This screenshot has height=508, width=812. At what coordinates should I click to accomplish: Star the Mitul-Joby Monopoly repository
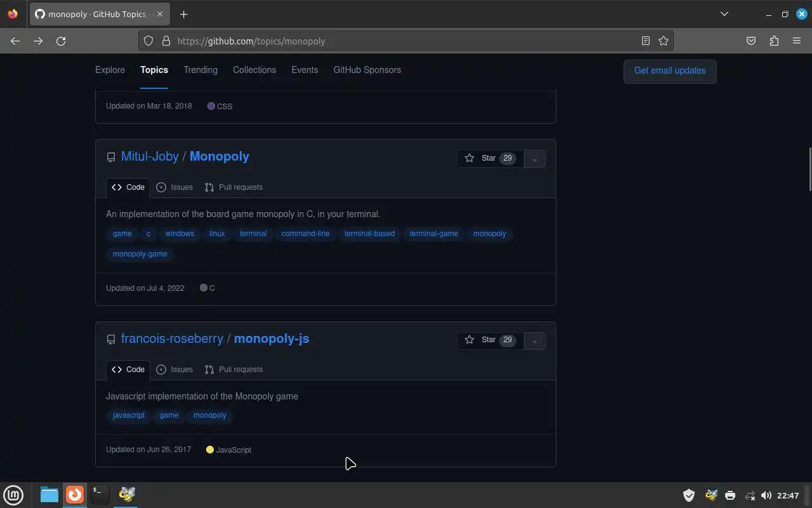tap(490, 158)
